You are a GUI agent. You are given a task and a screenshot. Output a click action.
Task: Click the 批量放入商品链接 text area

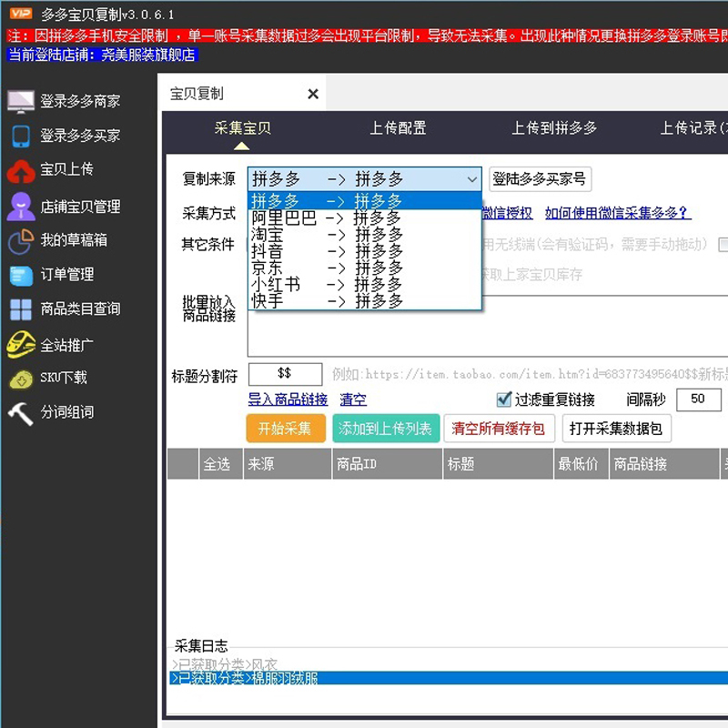(x=488, y=326)
